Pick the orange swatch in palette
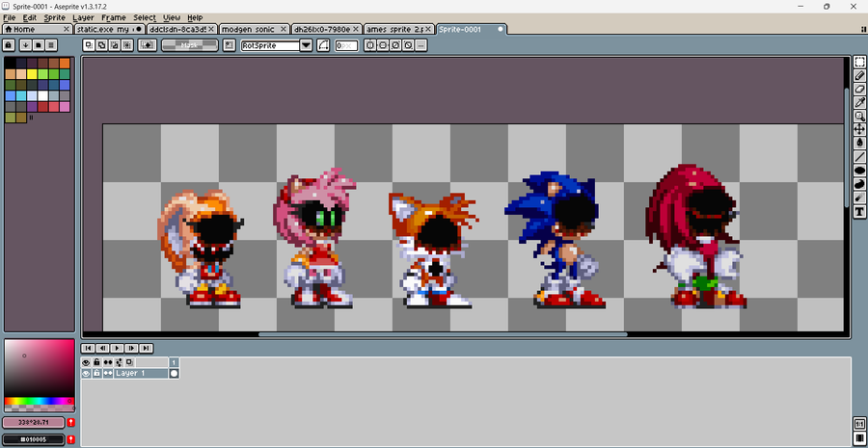This screenshot has width=868, height=448. point(65,63)
